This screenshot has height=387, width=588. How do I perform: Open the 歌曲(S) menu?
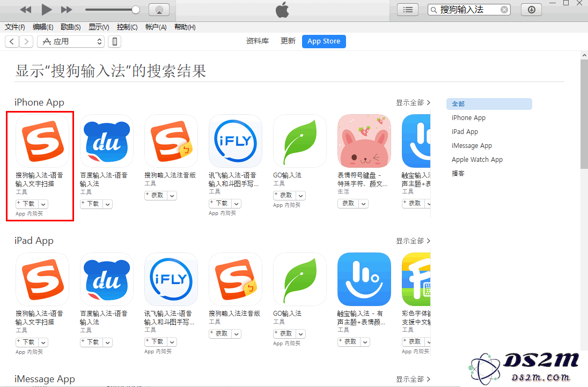70,27
